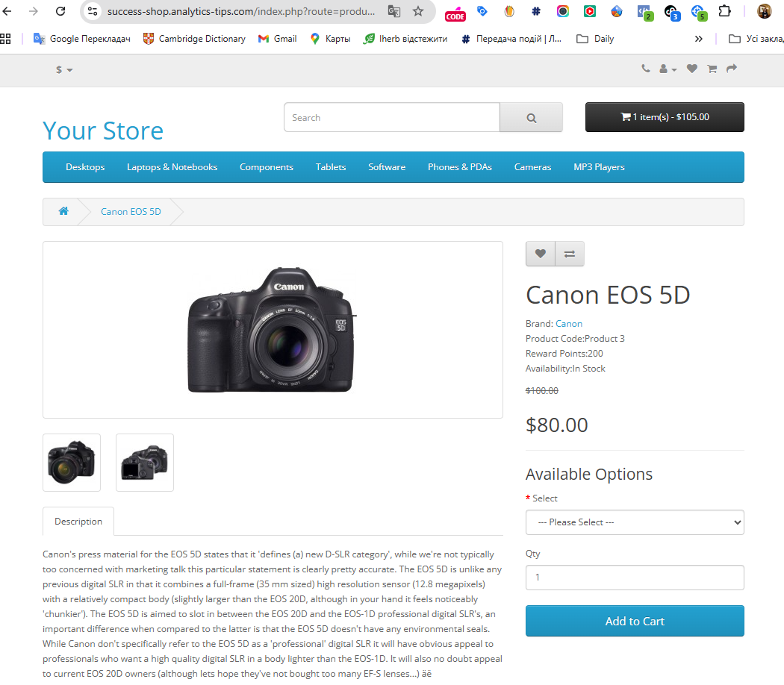Click the phone contact icon in header
The width and height of the screenshot is (784, 685).
click(x=646, y=69)
